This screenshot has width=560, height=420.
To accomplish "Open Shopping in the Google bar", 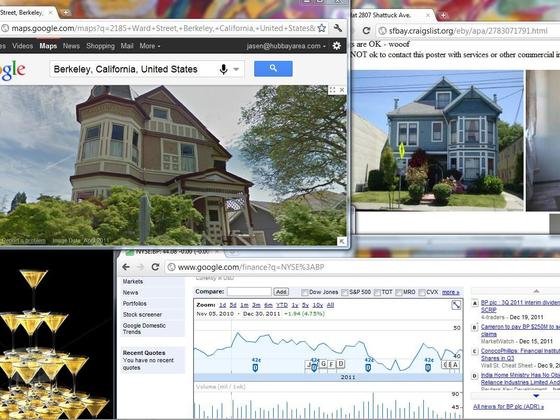I will 100,46.
